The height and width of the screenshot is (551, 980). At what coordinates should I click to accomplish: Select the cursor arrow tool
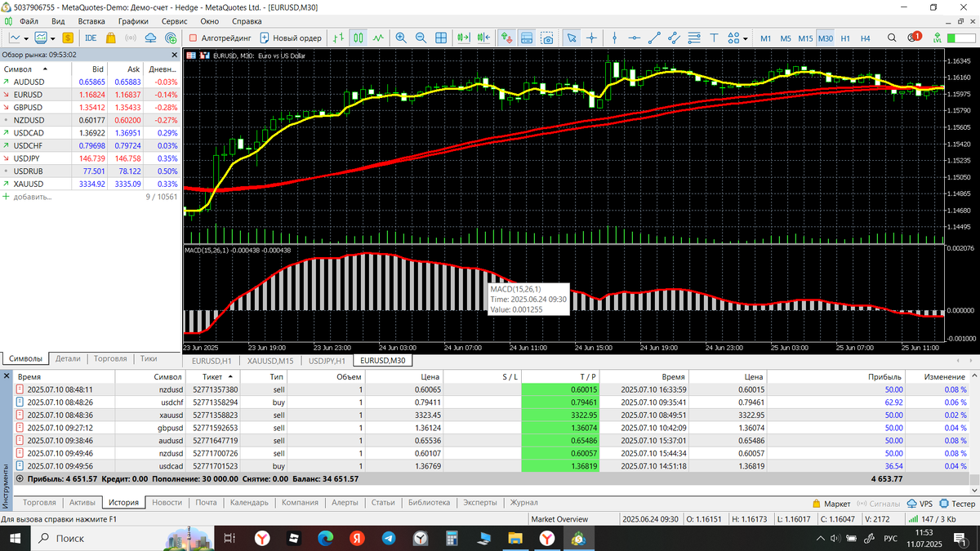coord(572,38)
